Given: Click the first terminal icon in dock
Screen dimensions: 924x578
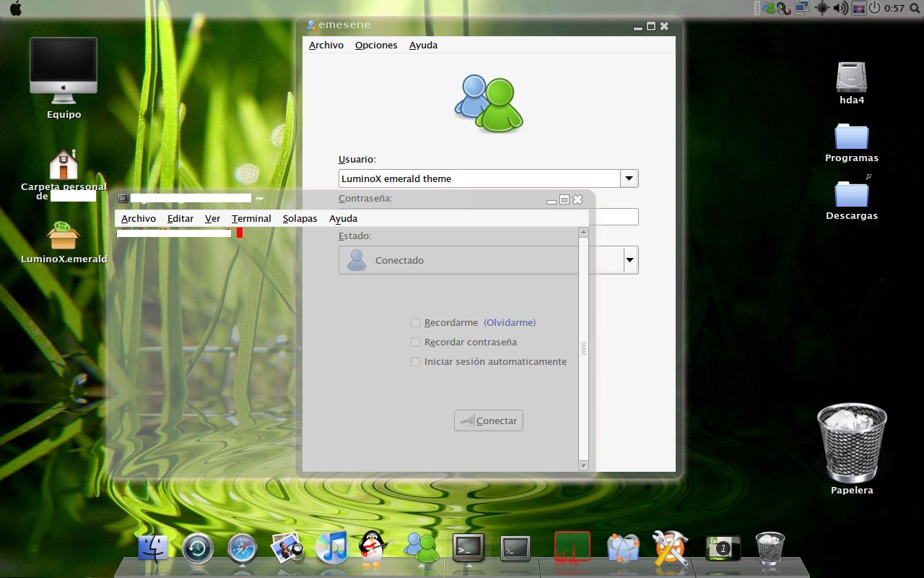Looking at the screenshot, I should 468,548.
